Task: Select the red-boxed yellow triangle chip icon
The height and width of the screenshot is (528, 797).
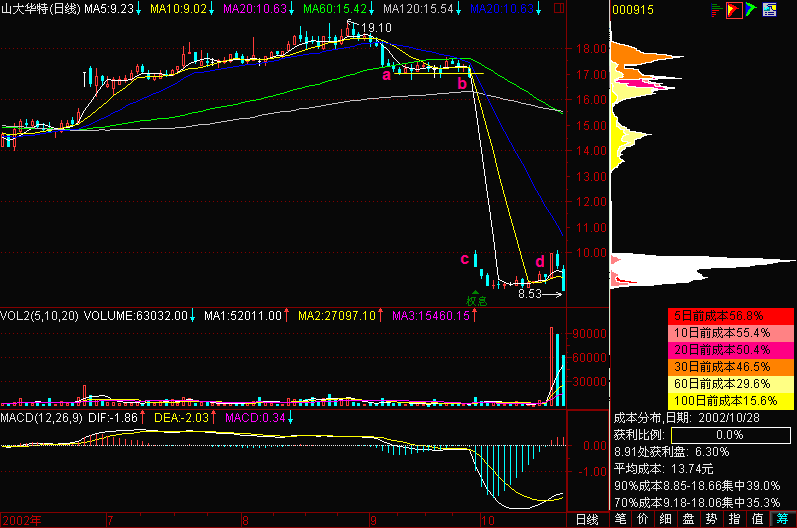Action: pyautogui.click(x=733, y=11)
